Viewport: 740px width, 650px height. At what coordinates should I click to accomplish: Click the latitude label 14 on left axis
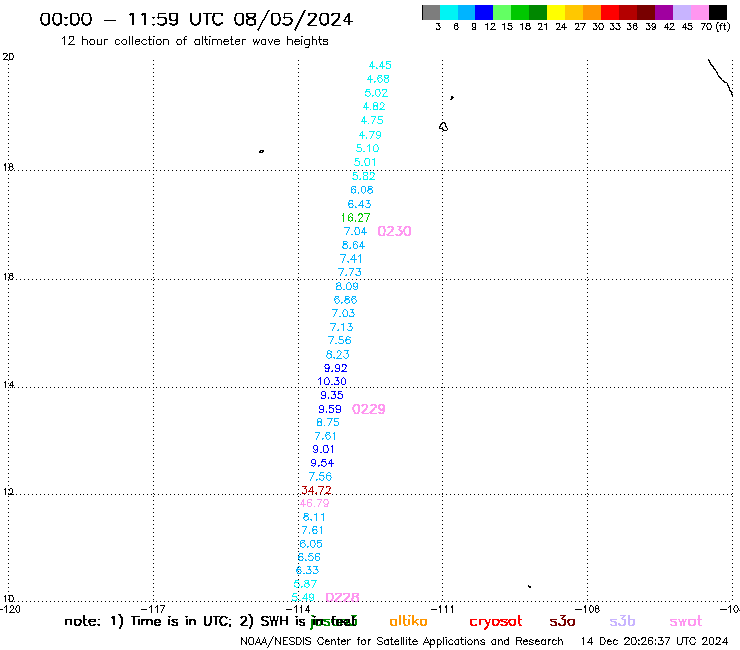8,385
